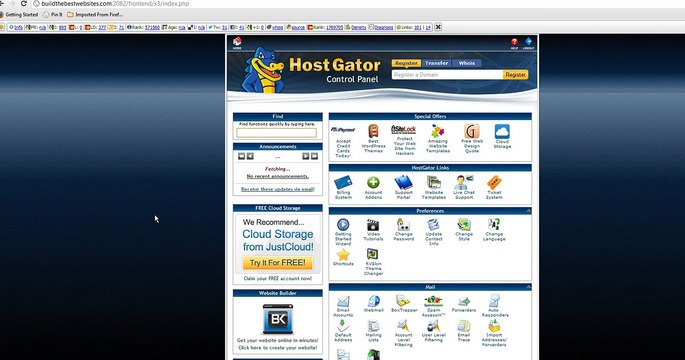This screenshot has width=685, height=360.
Task: Open Auto Responders
Action: [x=495, y=306]
